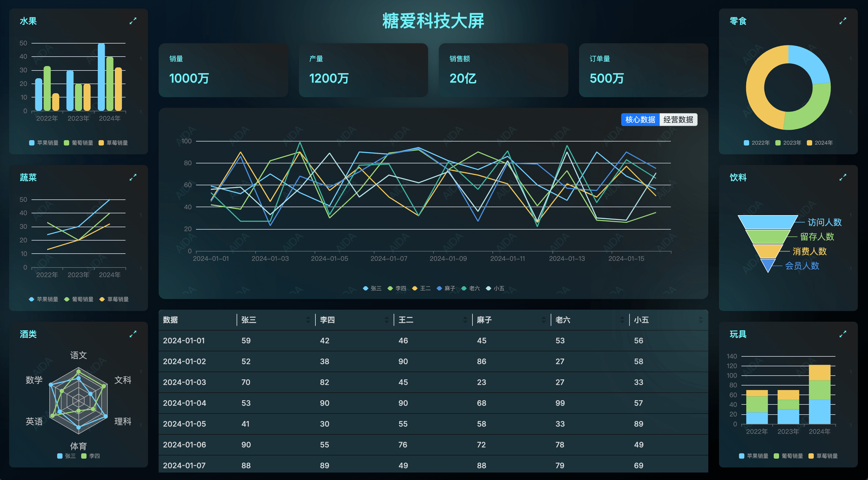868x480 pixels.
Task: Toggle 麻子 series in main line chart legend
Action: click(x=446, y=288)
